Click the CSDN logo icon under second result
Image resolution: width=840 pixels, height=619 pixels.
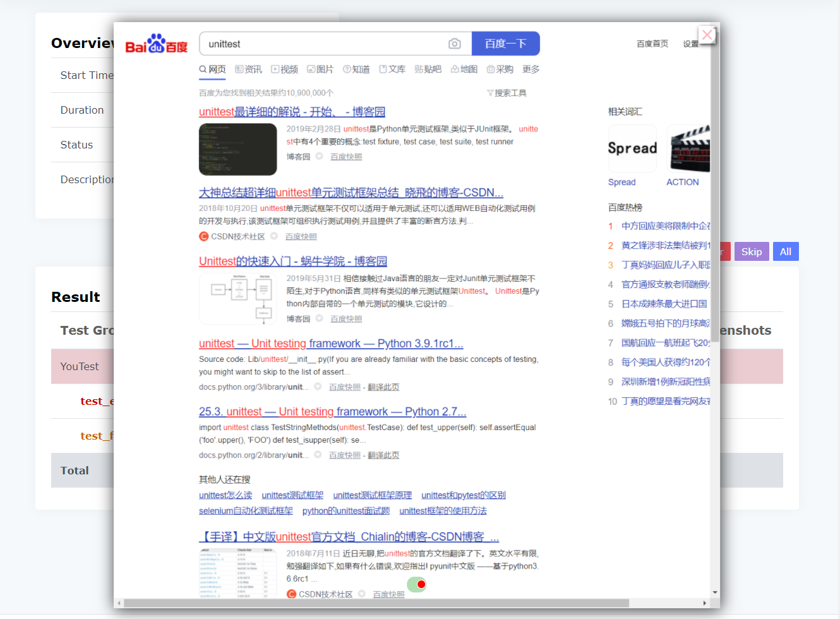pyautogui.click(x=203, y=236)
